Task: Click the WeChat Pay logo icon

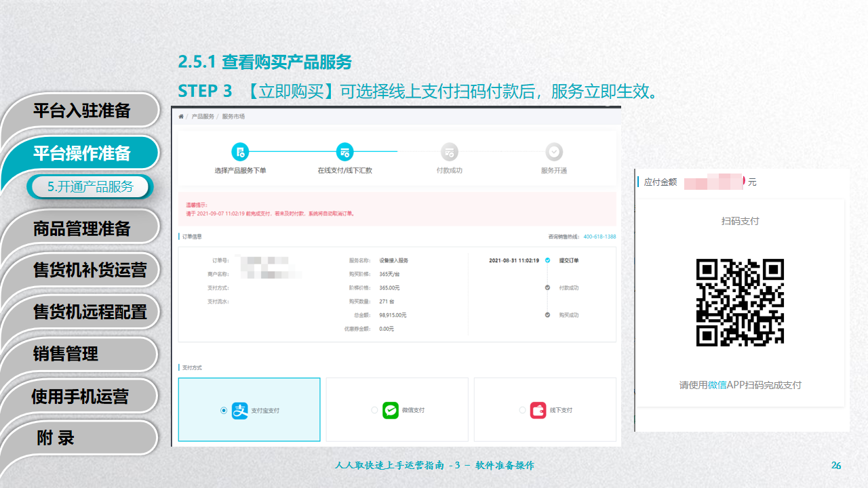Action: 390,410
